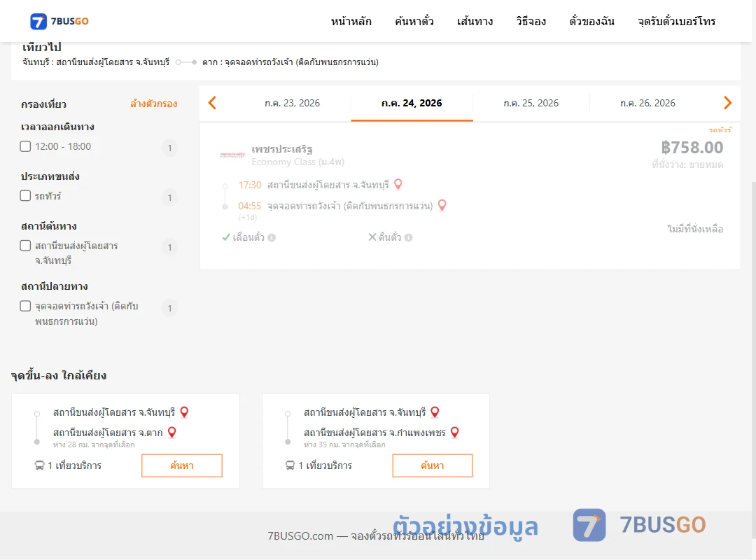Click the ไม่มีที่นั่งเหลือ status text
Viewport: 756px width, 560px height.
[695, 229]
